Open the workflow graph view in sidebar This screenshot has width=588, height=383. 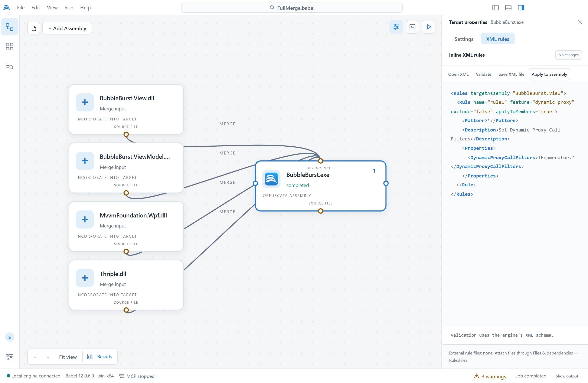point(10,27)
